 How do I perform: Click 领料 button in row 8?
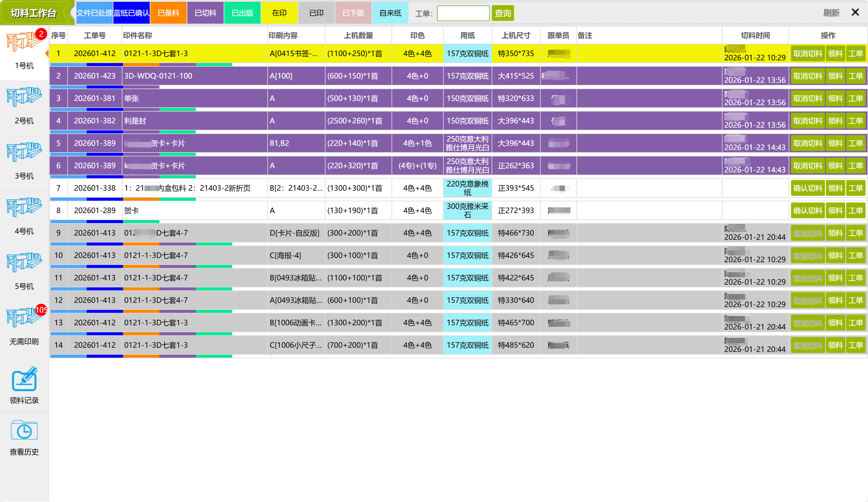coord(835,210)
